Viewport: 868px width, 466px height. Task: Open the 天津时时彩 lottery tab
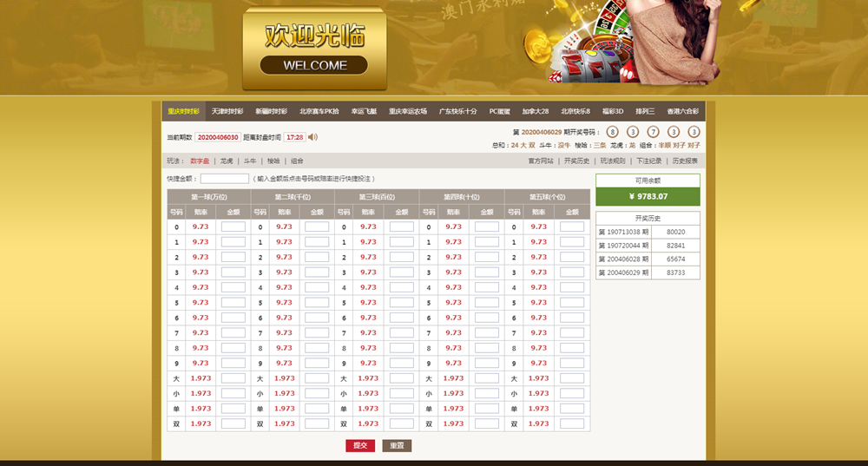[227, 111]
